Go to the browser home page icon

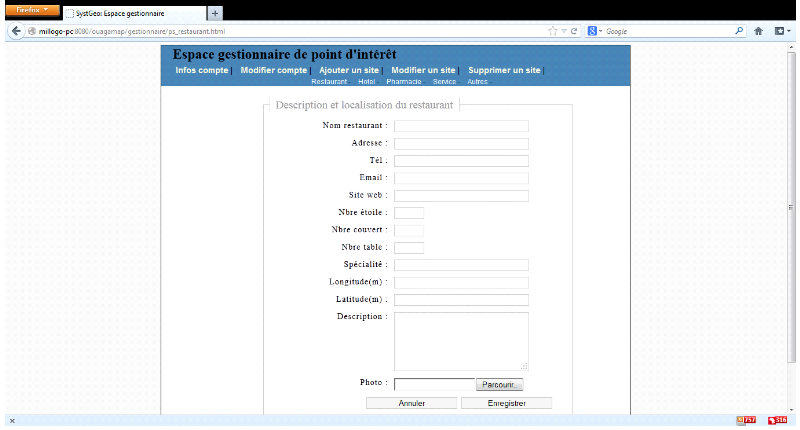pos(758,31)
